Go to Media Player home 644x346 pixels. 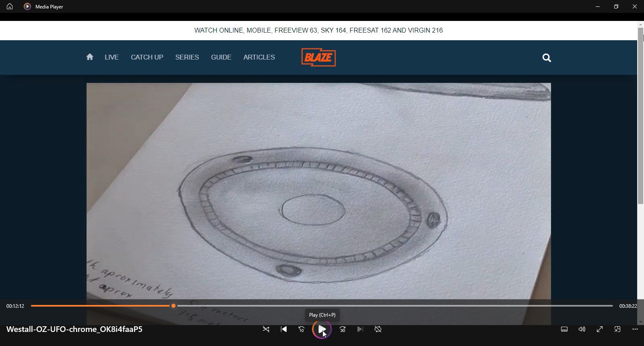[10, 6]
